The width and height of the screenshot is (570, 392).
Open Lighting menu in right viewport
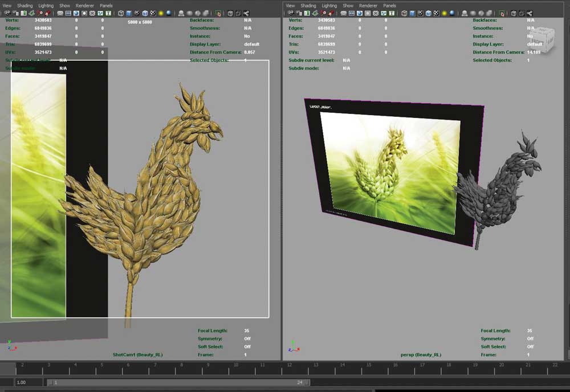pos(329,6)
